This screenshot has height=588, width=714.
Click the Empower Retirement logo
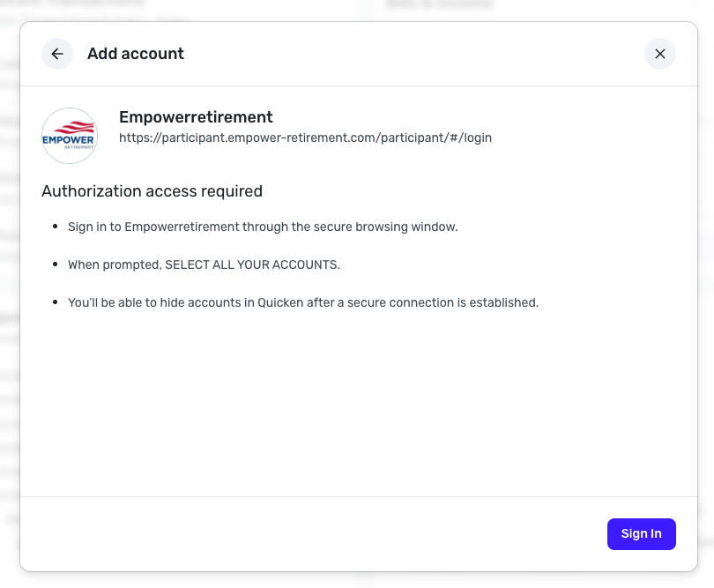tap(70, 136)
